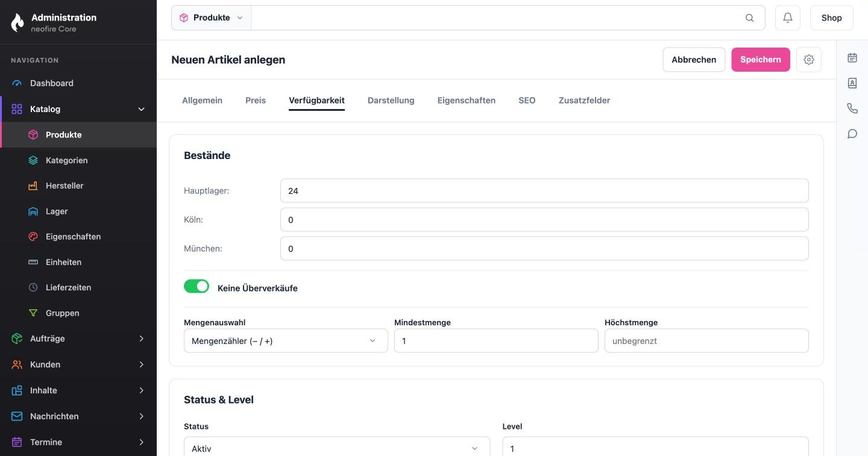The height and width of the screenshot is (456, 868).
Task: Click the Lager warehouse icon
Action: (x=33, y=211)
